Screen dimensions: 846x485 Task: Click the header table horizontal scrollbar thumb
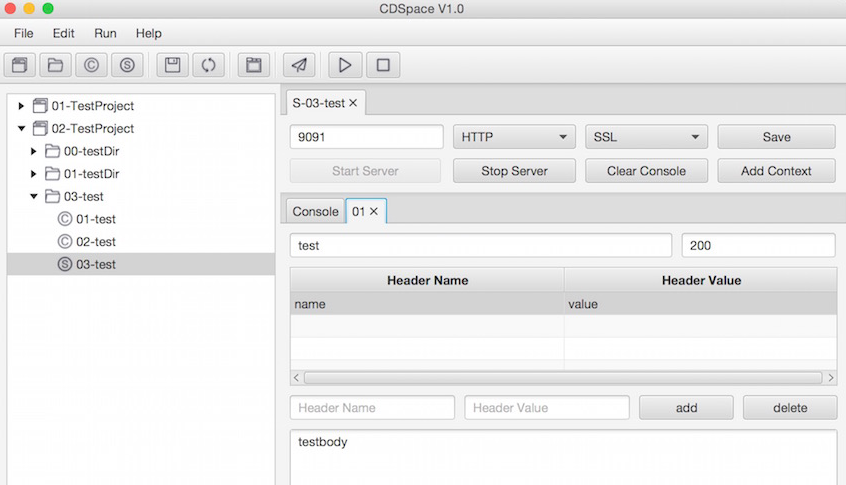point(563,378)
